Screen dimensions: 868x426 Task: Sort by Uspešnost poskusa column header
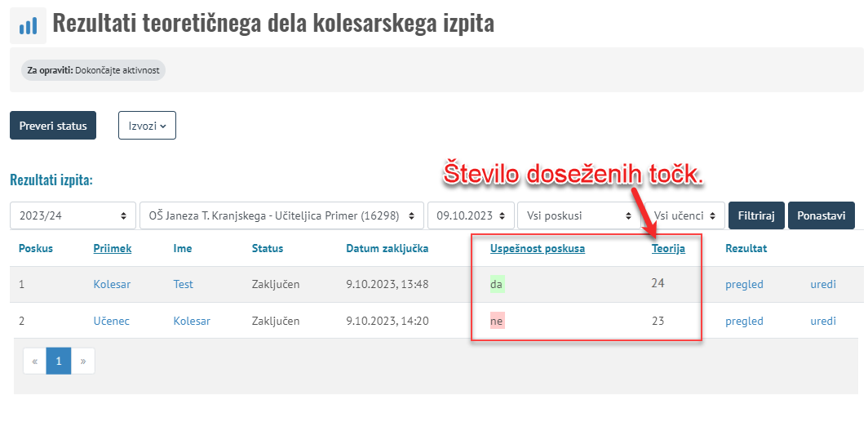point(537,248)
